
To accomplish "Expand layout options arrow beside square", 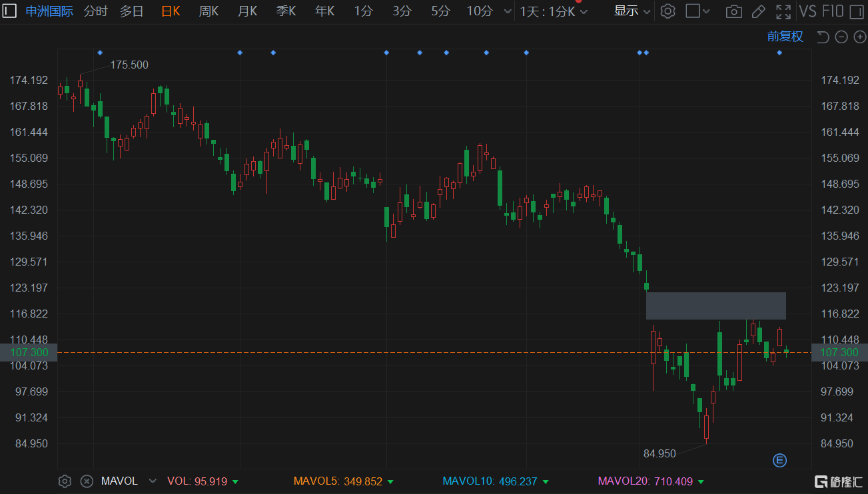I will [x=706, y=12].
